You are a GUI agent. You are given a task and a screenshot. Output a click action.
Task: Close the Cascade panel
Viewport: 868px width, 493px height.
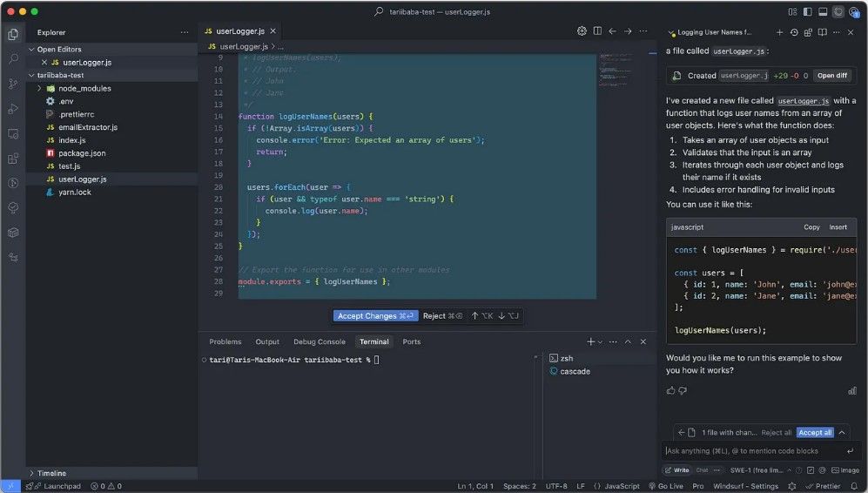(851, 33)
